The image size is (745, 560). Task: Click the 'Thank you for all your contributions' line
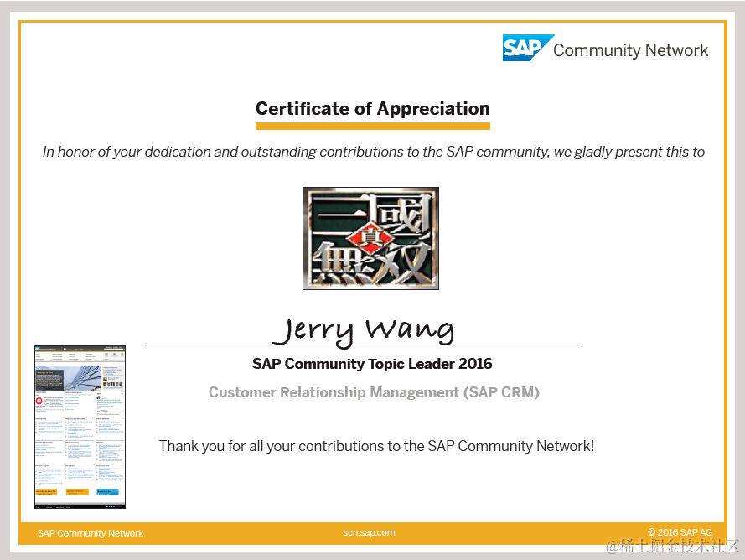[x=376, y=446]
